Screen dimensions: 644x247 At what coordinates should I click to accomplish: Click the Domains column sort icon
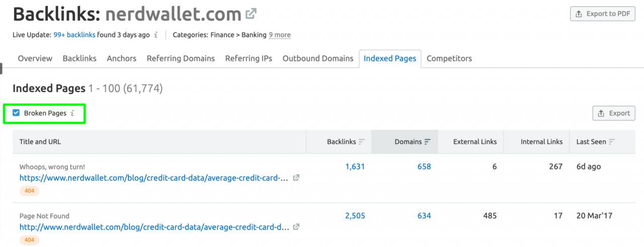tap(428, 142)
